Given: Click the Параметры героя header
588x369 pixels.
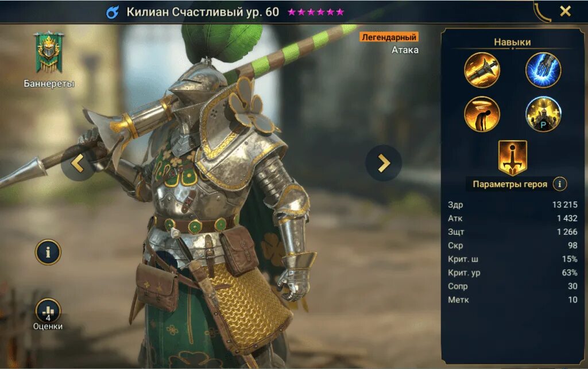Looking at the screenshot, I should pos(510,184).
